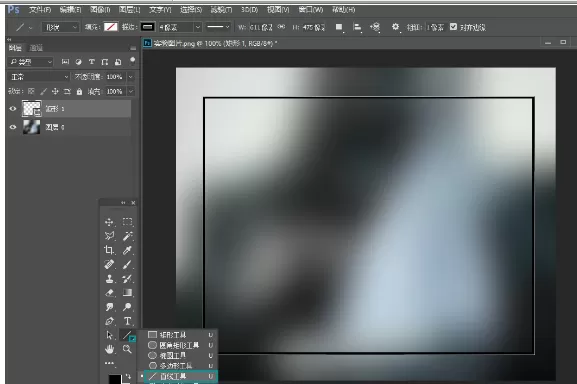Open path operations in options bar
Viewport: 577px width, 384px height.
(x=339, y=27)
